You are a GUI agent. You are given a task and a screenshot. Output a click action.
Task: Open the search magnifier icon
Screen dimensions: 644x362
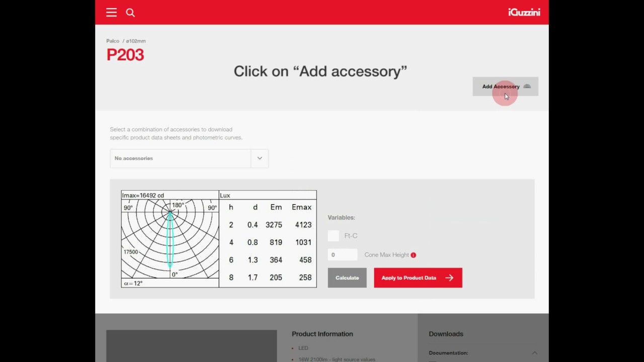click(130, 13)
